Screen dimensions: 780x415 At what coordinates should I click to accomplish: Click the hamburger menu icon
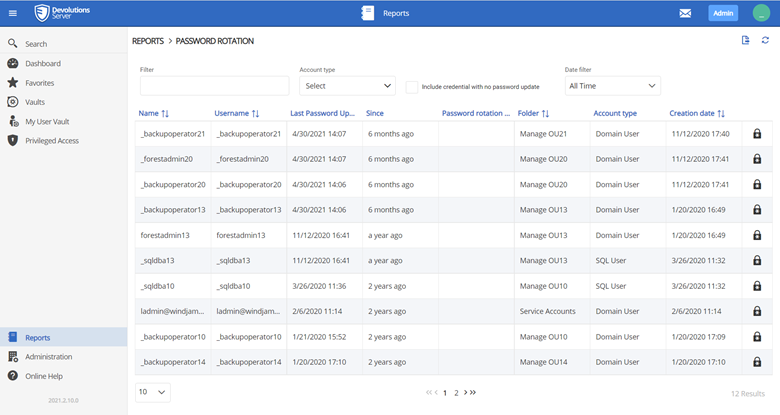click(x=13, y=13)
